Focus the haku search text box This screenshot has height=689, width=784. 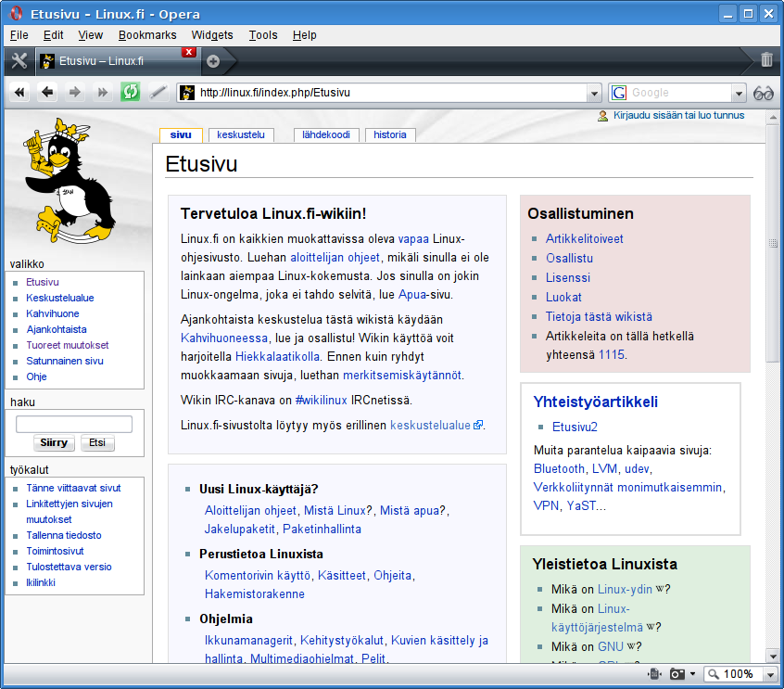pos(74,424)
